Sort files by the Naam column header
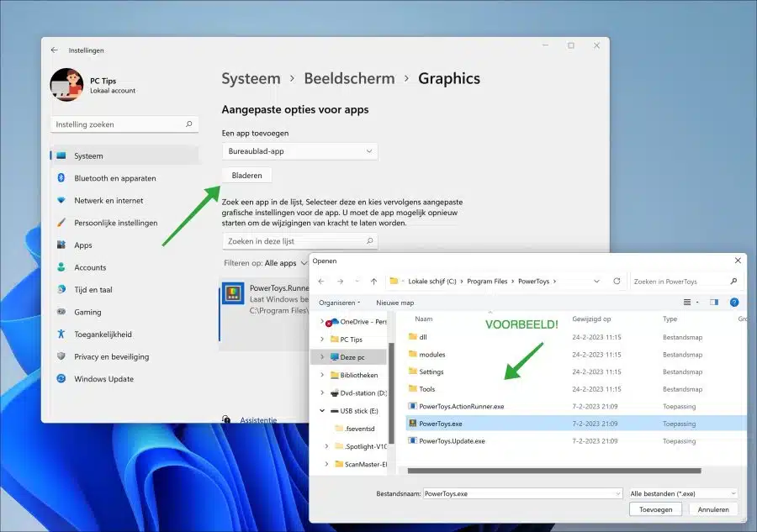This screenshot has height=532, width=757. coord(423,319)
